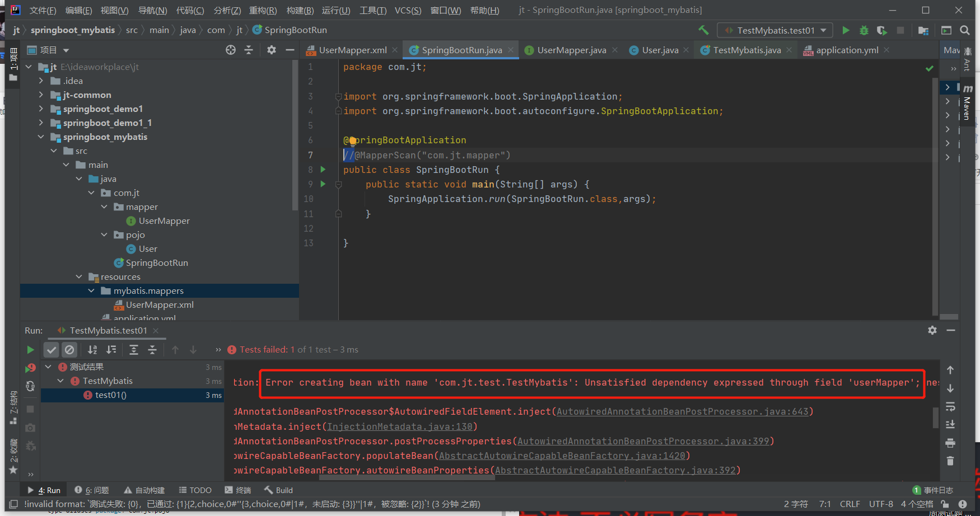The image size is (980, 516).
Task: Click UTF-8 encoding in status bar
Action: pyautogui.click(x=881, y=504)
